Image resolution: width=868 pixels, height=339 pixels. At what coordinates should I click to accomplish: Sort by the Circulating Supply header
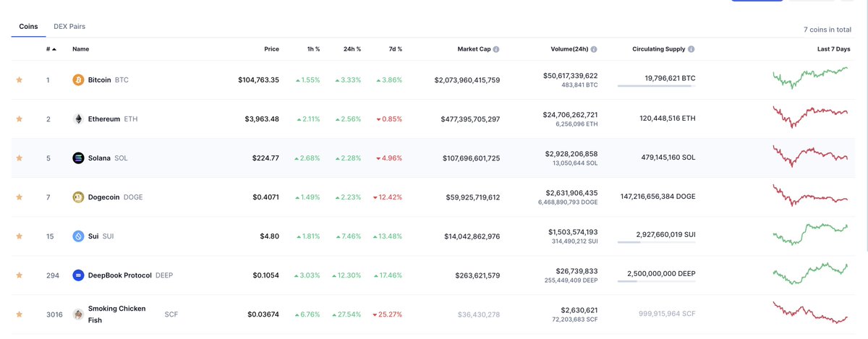tap(658, 49)
